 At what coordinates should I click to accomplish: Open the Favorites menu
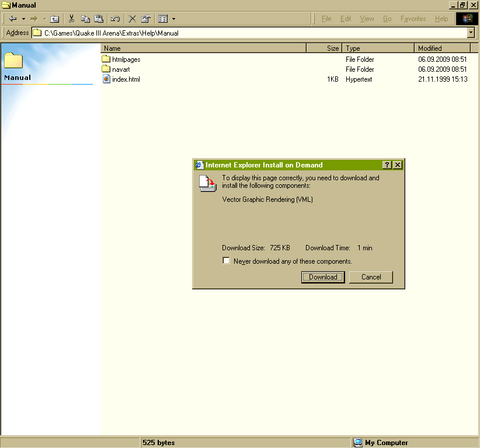413,19
